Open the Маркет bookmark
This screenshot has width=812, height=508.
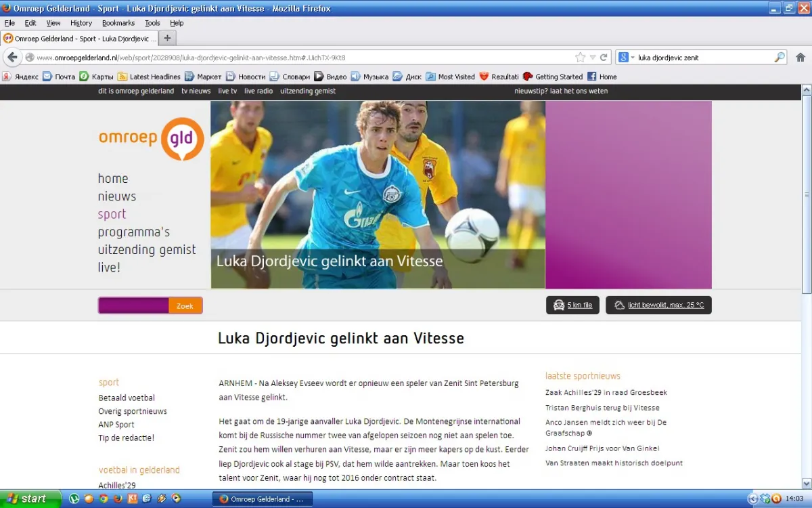point(203,77)
